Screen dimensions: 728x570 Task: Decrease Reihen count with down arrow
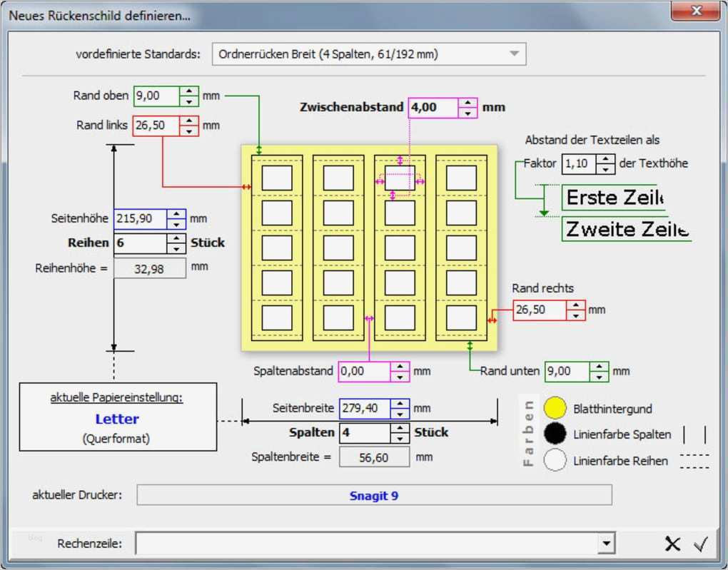[176, 248]
